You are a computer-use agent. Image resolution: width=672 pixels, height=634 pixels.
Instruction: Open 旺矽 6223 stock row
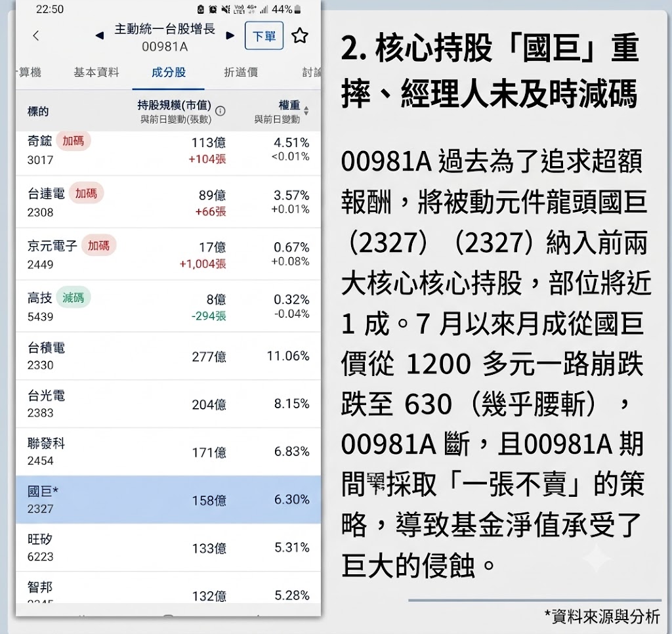(x=169, y=547)
